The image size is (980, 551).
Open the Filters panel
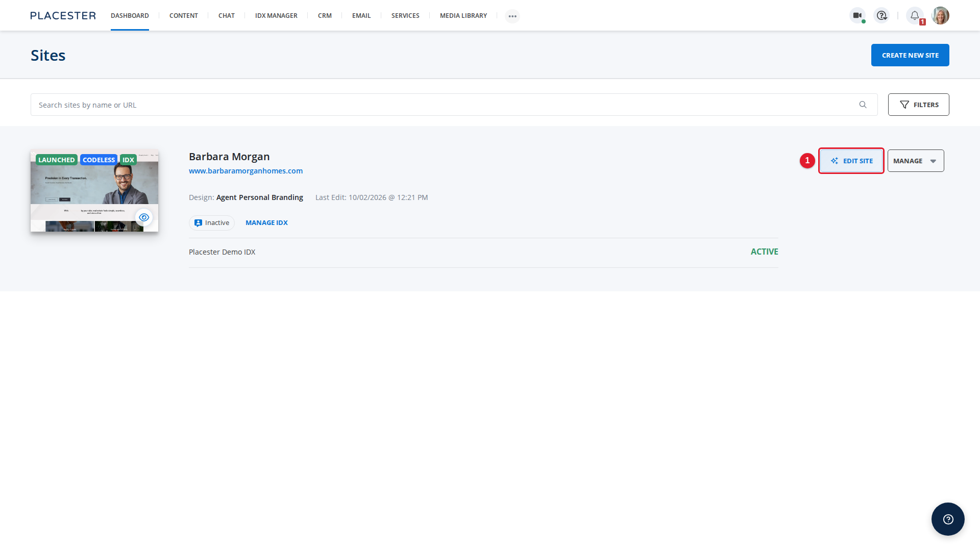pos(918,105)
